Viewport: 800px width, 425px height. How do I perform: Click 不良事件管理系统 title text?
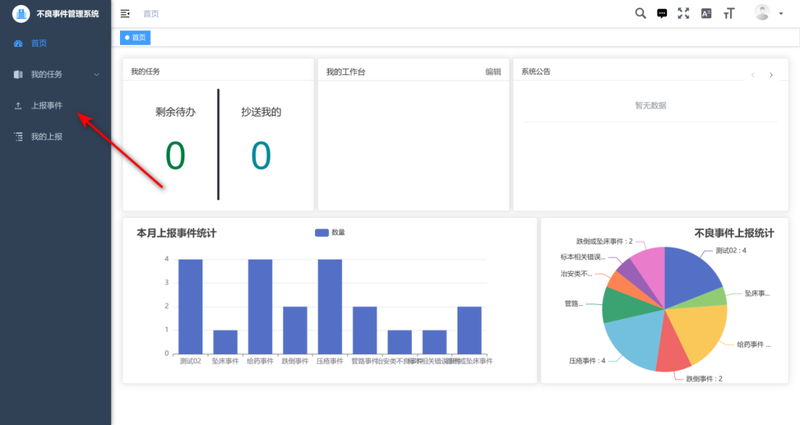(x=68, y=14)
